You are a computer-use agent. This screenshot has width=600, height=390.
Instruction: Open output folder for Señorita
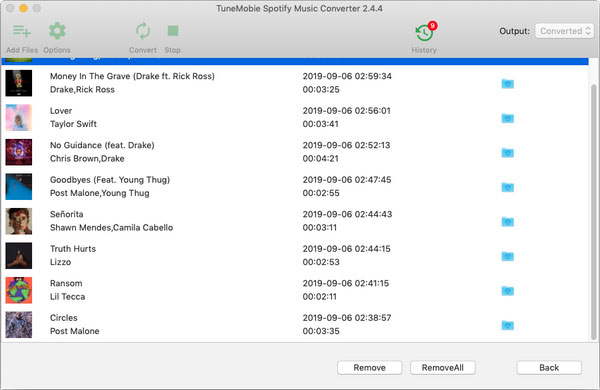coord(507,221)
